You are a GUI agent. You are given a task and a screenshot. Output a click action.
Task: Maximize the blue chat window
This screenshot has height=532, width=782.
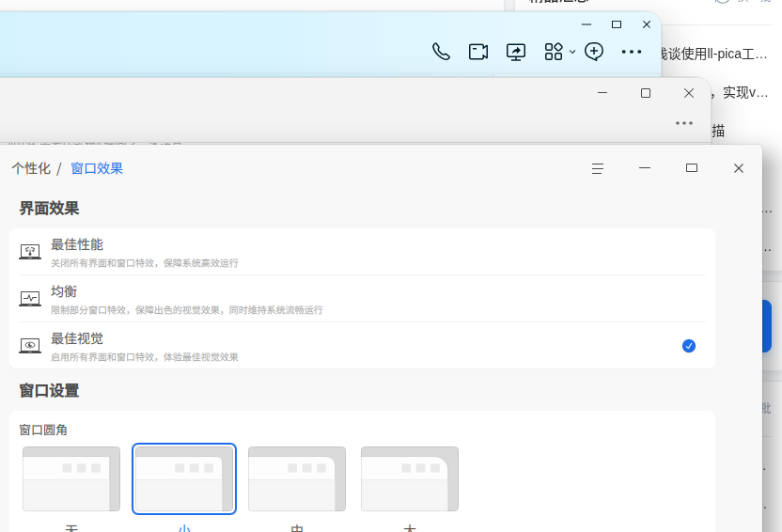point(617,24)
